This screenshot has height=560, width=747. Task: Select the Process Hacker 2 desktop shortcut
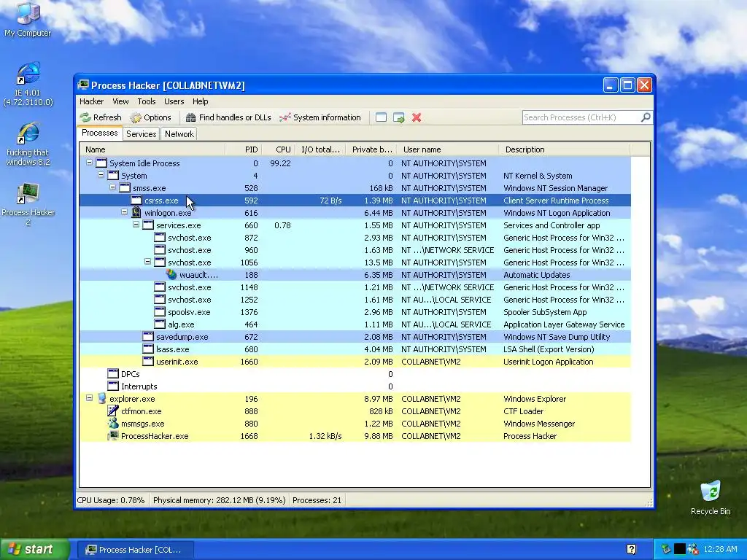pos(28,204)
